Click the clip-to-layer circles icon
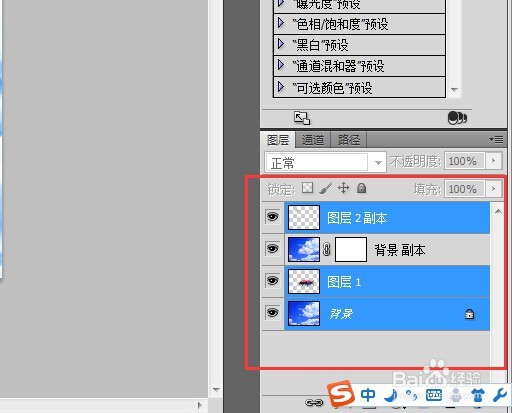The height and width of the screenshot is (413, 512). coord(457,118)
